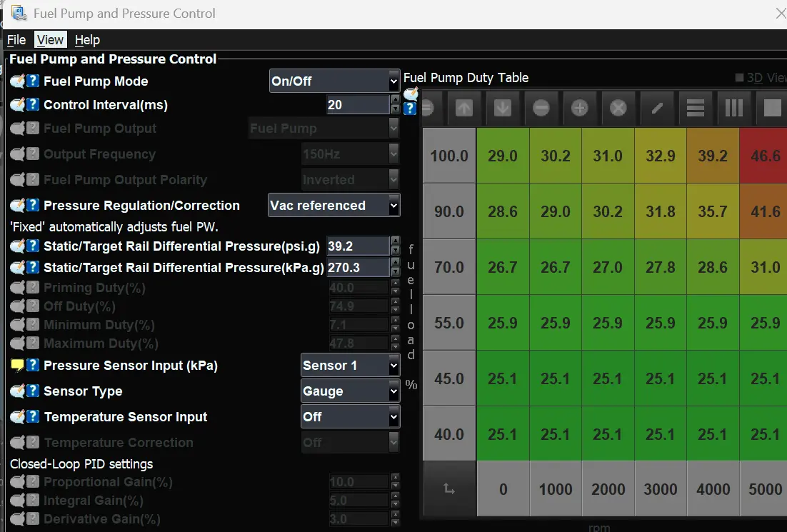Click the disabled Temperature Correction dropdown

pos(351,443)
